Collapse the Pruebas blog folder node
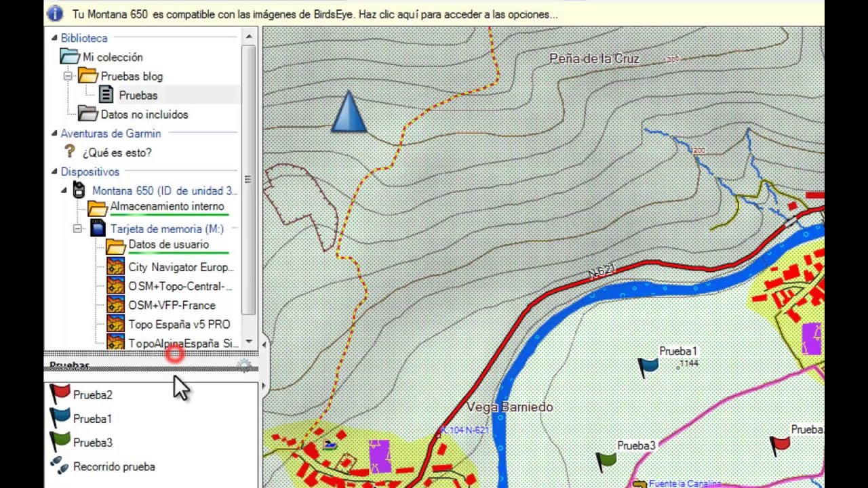The width and height of the screenshot is (868, 488). click(x=68, y=77)
